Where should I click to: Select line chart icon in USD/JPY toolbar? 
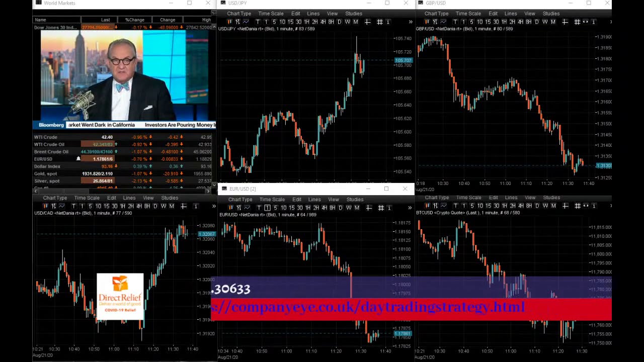click(246, 22)
